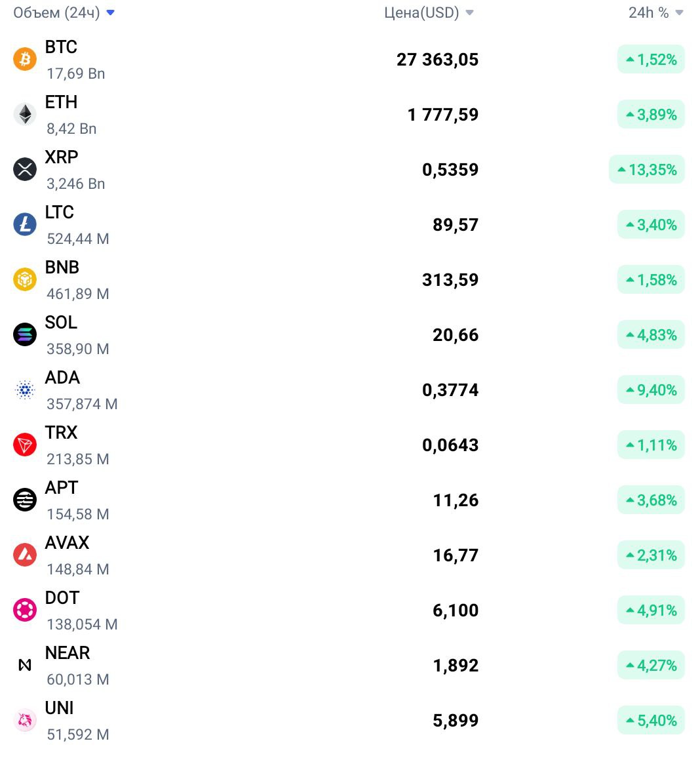This screenshot has height=760, width=700.
Task: Open the Litecoin blue icon
Action: click(25, 224)
